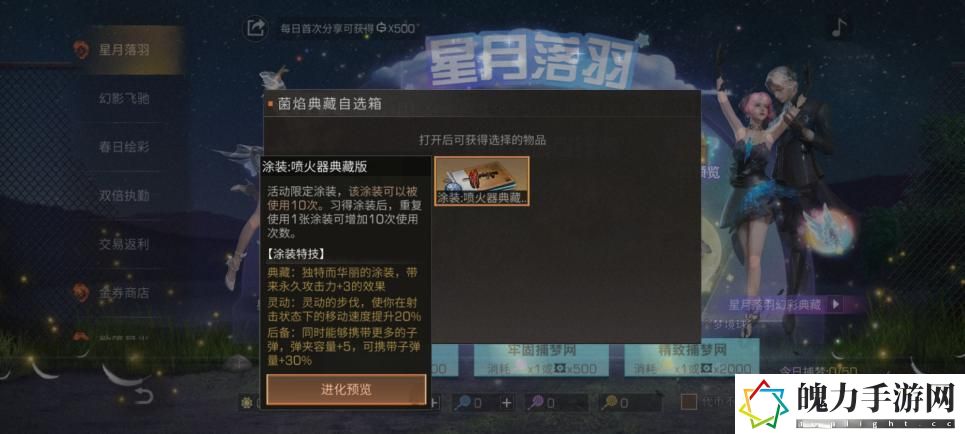Click the 进化预览 button

pos(346,390)
